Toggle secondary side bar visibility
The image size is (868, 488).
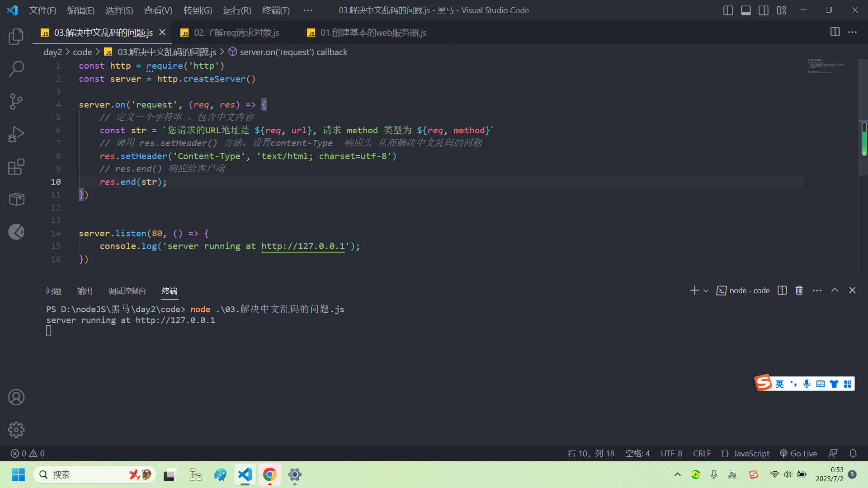click(x=764, y=10)
